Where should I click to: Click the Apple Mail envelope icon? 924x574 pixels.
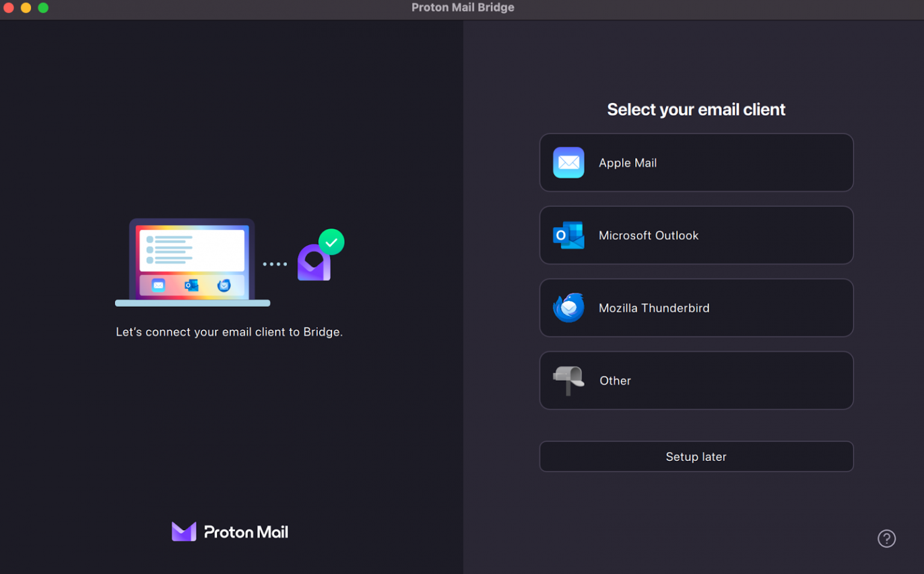568,162
